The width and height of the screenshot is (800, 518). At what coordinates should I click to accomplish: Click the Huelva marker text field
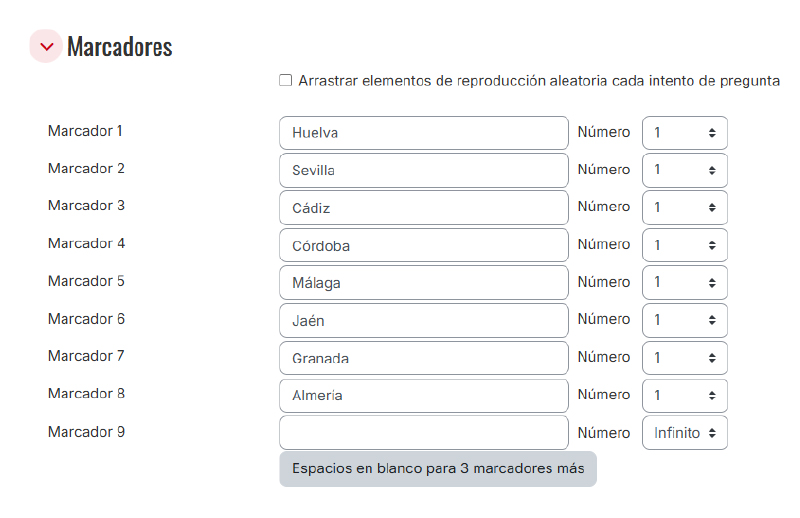pos(423,133)
